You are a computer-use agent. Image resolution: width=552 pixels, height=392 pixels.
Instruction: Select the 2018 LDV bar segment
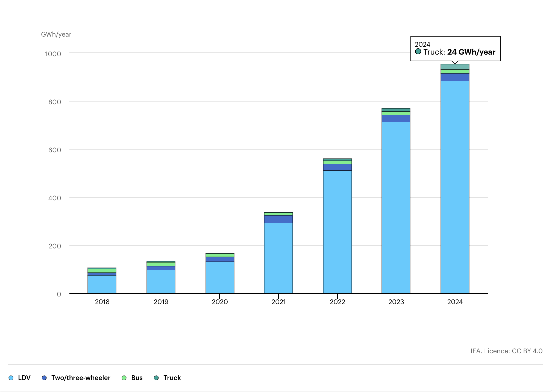click(x=102, y=284)
